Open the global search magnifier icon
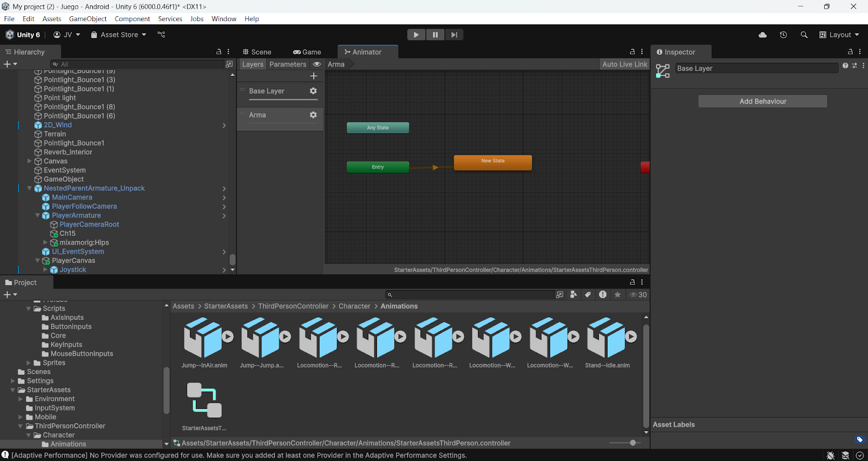 coord(804,35)
